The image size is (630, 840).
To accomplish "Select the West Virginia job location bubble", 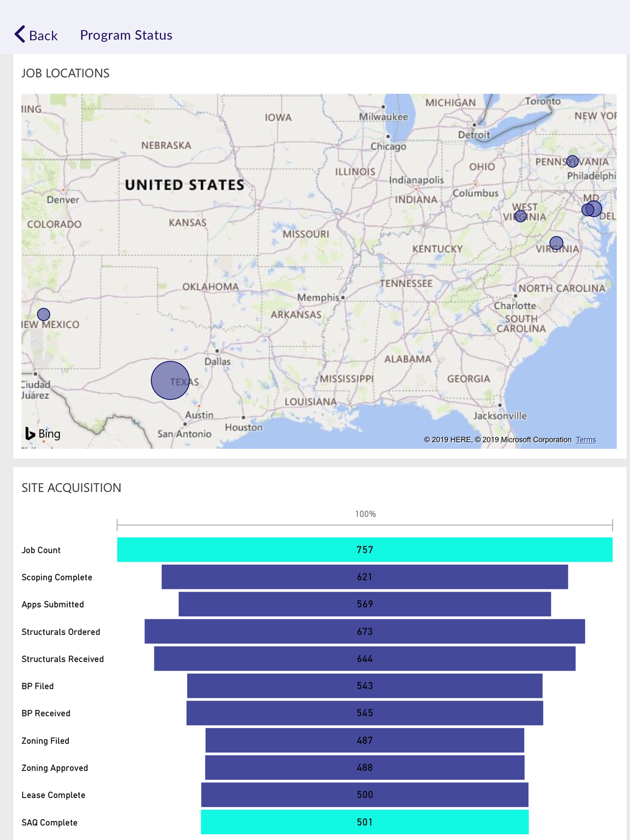I will tap(520, 216).
